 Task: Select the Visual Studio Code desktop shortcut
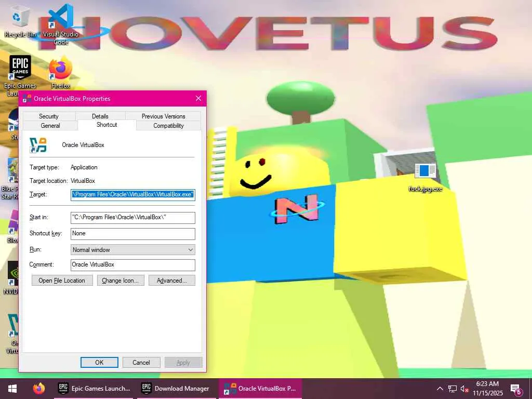pyautogui.click(x=61, y=24)
